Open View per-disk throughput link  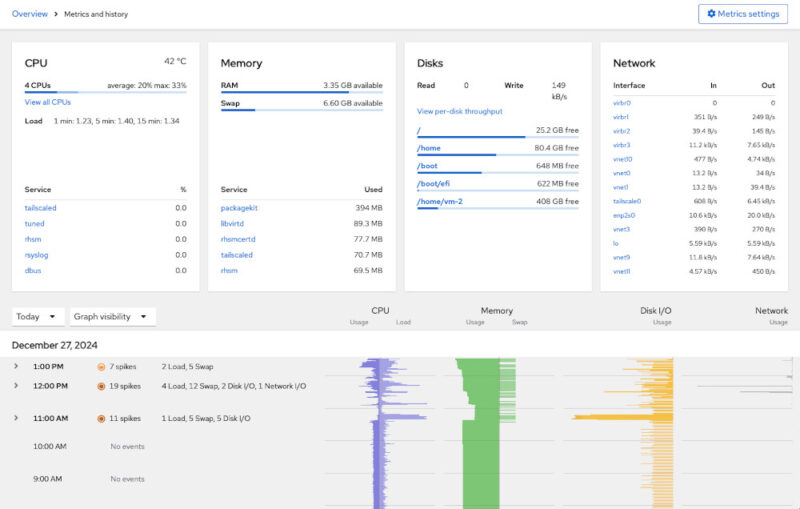point(459,111)
